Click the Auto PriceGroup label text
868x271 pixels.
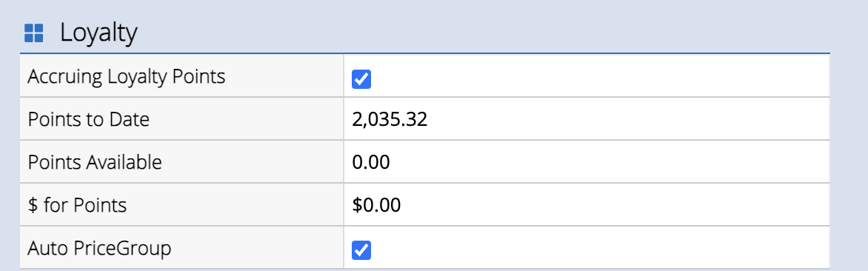pos(99,248)
